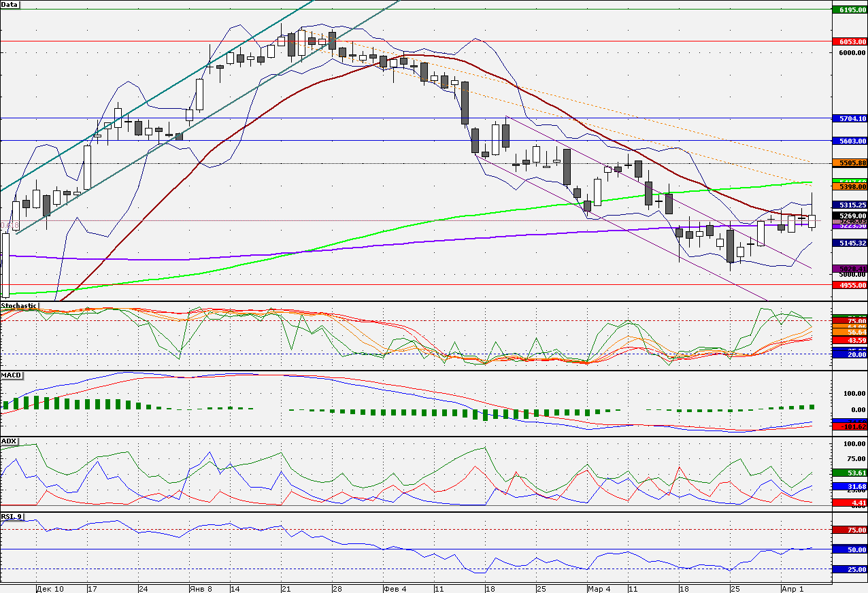The image size is (868, 593).
Task: Select the dark blue 5145.32 price label
Action: pyautogui.click(x=849, y=243)
